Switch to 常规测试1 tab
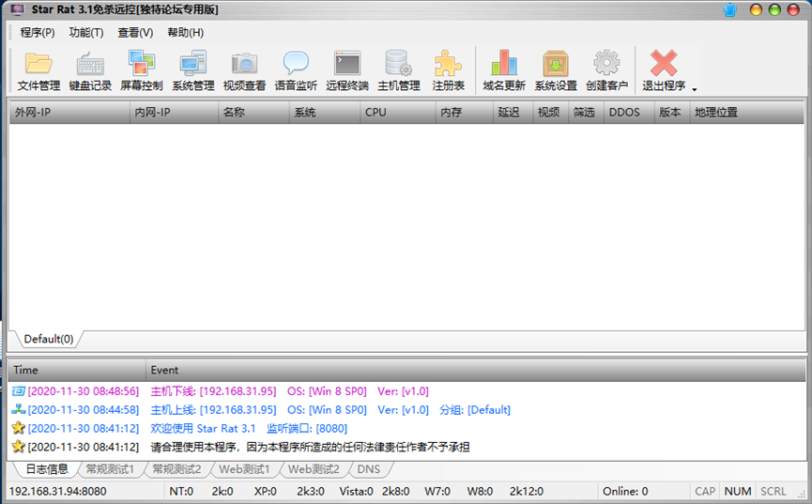The height and width of the screenshot is (504, 812). pos(110,469)
